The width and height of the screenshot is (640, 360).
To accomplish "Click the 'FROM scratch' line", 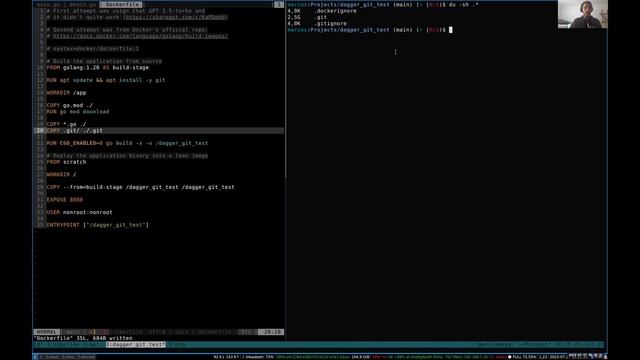I will 66,162.
